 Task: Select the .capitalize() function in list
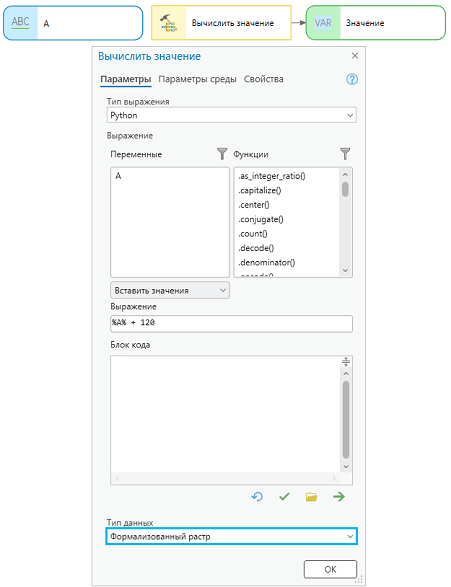[x=260, y=191]
